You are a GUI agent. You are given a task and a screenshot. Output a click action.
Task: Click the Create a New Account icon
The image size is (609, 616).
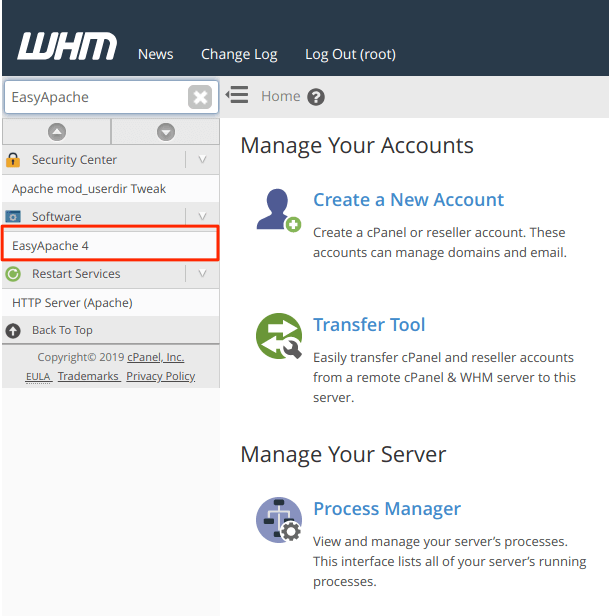tap(278, 210)
